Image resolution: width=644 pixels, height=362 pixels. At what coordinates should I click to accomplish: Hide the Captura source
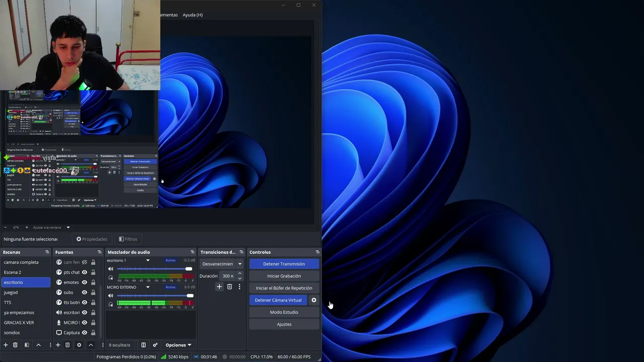tap(85, 332)
